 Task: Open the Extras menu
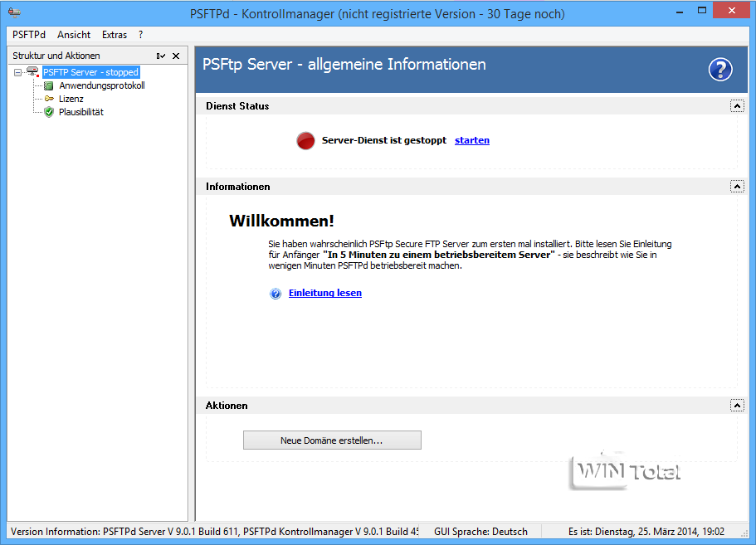115,35
